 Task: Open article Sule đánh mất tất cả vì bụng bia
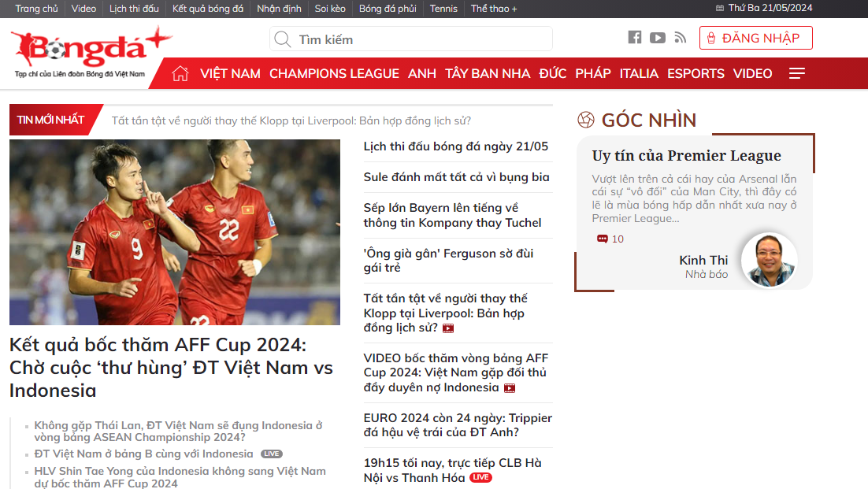click(x=456, y=177)
